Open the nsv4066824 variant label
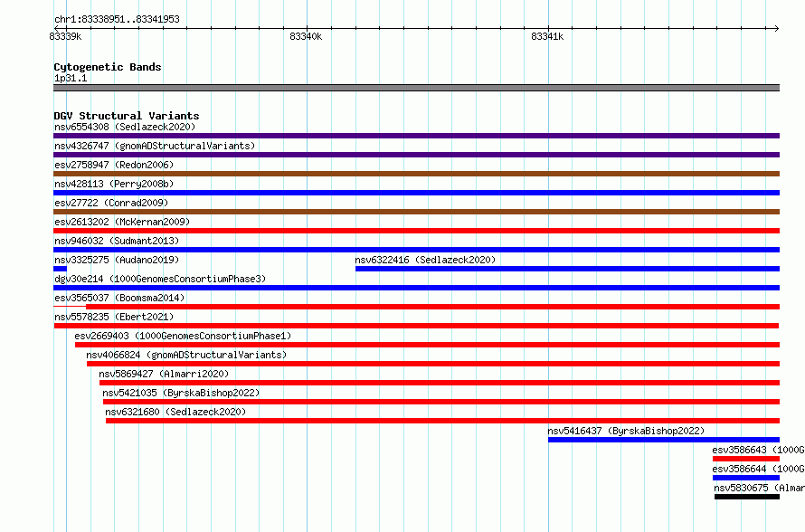Viewport: 805px width, 532px height. coord(186,355)
